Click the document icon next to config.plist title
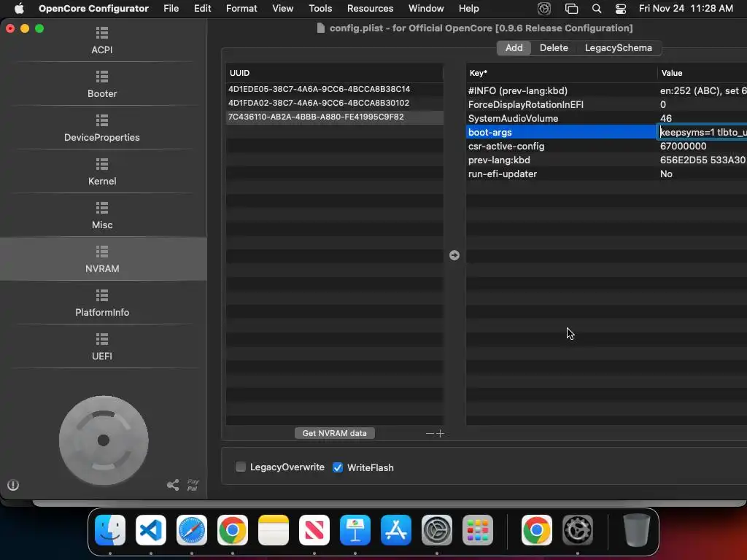The height and width of the screenshot is (560, 747). 321,28
